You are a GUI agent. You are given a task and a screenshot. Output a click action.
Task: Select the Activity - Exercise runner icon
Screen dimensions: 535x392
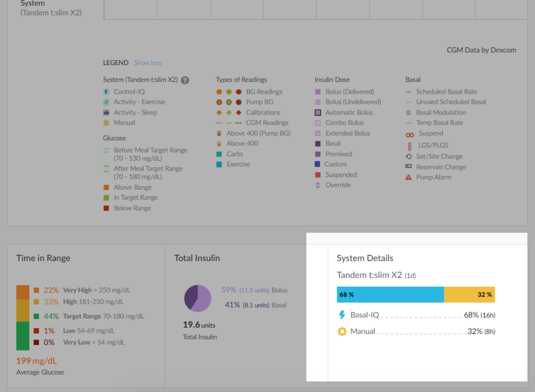click(106, 102)
